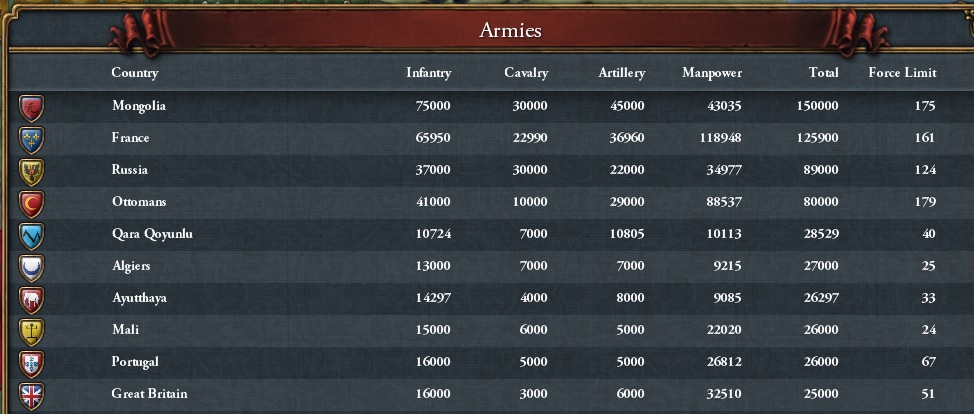The height and width of the screenshot is (414, 974).
Task: Sort the list by Country column header
Action: click(x=135, y=73)
